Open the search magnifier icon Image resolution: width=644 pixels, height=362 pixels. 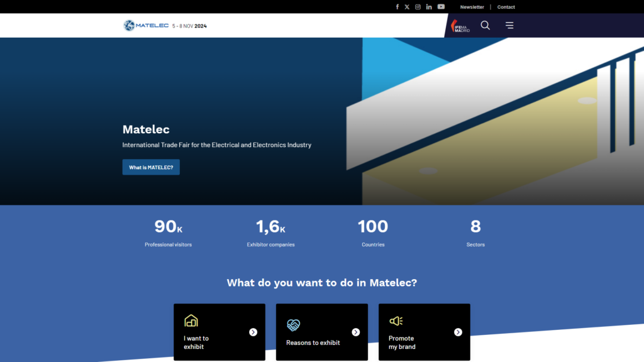coord(485,25)
